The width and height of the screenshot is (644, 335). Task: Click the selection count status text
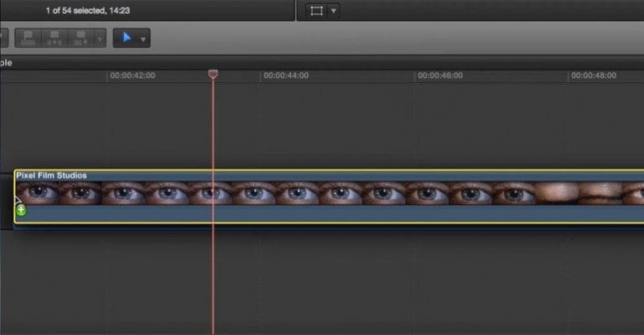(x=88, y=11)
